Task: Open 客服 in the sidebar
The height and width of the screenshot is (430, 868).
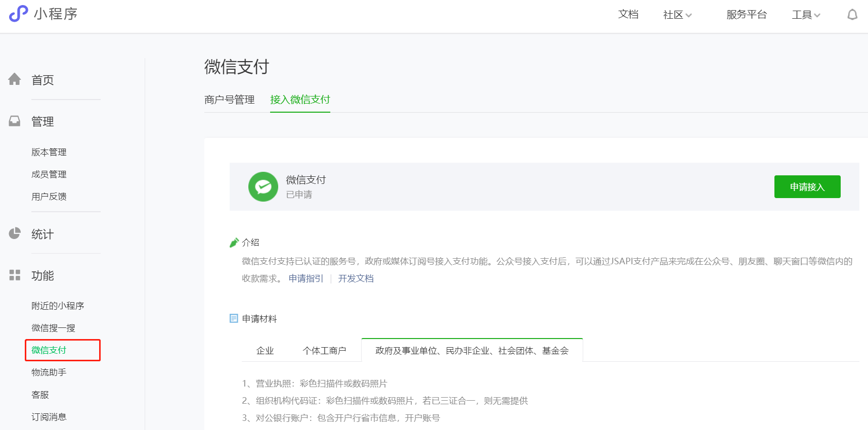Action: [40, 395]
